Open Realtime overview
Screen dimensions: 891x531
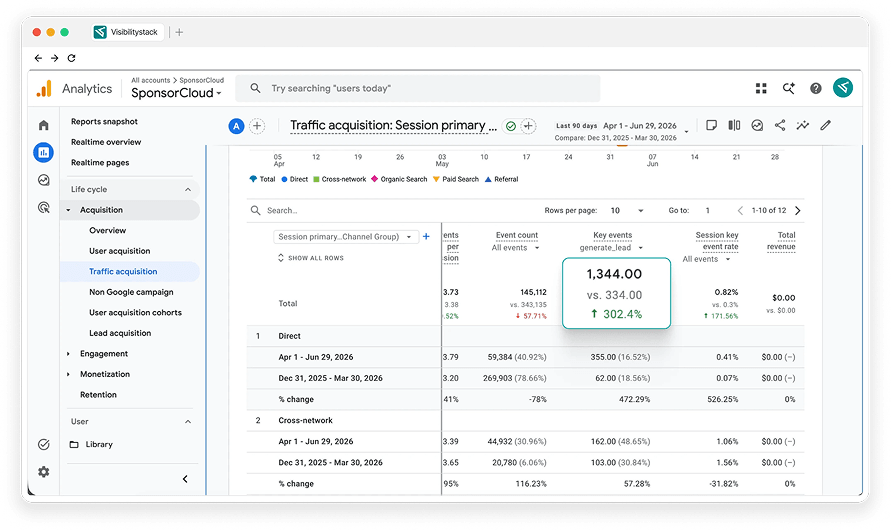click(106, 142)
